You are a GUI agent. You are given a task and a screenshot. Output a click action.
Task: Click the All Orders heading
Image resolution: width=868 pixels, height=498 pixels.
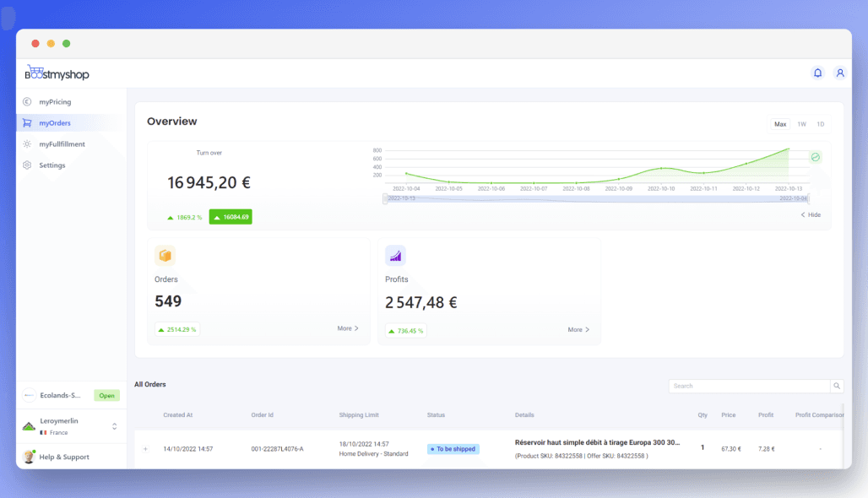150,384
